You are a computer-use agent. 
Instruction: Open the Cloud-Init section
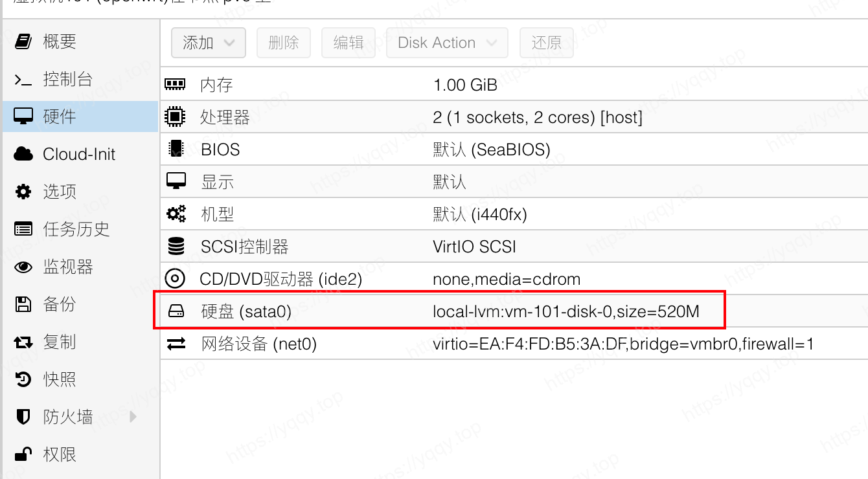coord(78,154)
